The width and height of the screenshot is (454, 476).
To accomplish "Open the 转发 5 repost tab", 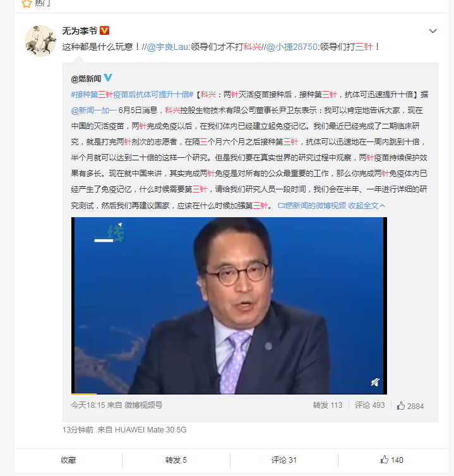I will coord(176,460).
